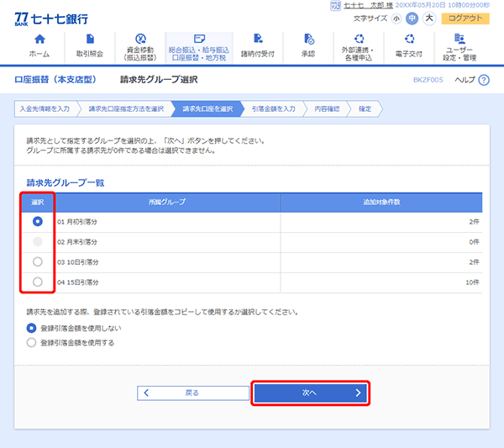Screen dimensions: 504x448
Task: Click the 請求先グループ一覧 heading
Action: pos(66,183)
